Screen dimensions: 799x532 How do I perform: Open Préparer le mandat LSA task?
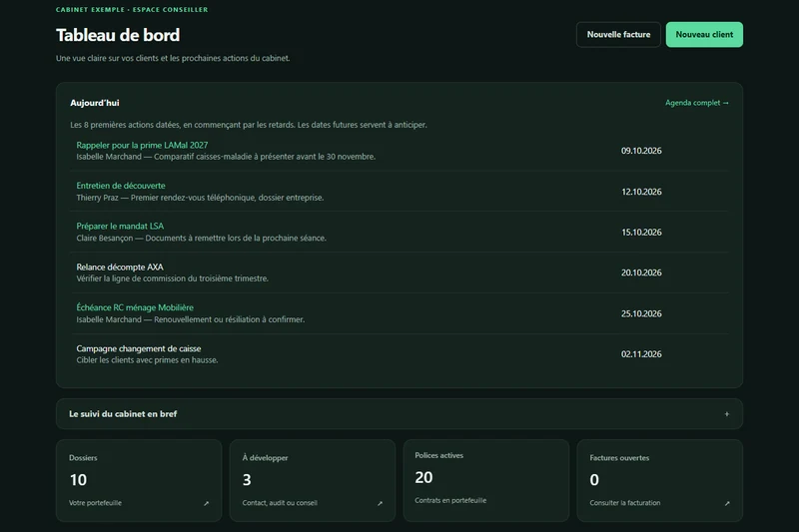click(x=120, y=226)
